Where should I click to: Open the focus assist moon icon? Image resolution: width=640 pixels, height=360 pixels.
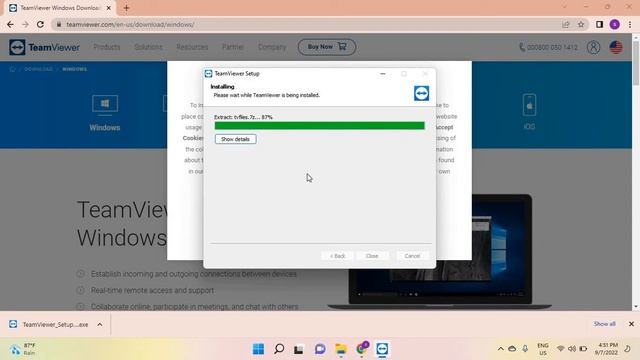click(x=627, y=349)
